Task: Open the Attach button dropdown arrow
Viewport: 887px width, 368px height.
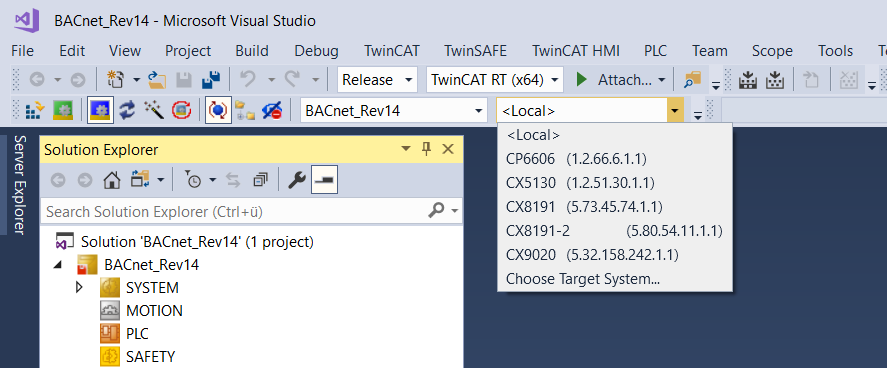Action: point(662,80)
